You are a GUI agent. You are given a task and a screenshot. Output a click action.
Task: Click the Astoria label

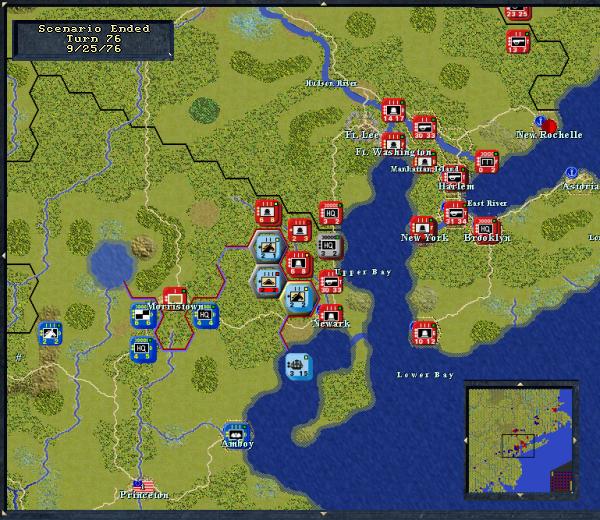pyautogui.click(x=580, y=186)
